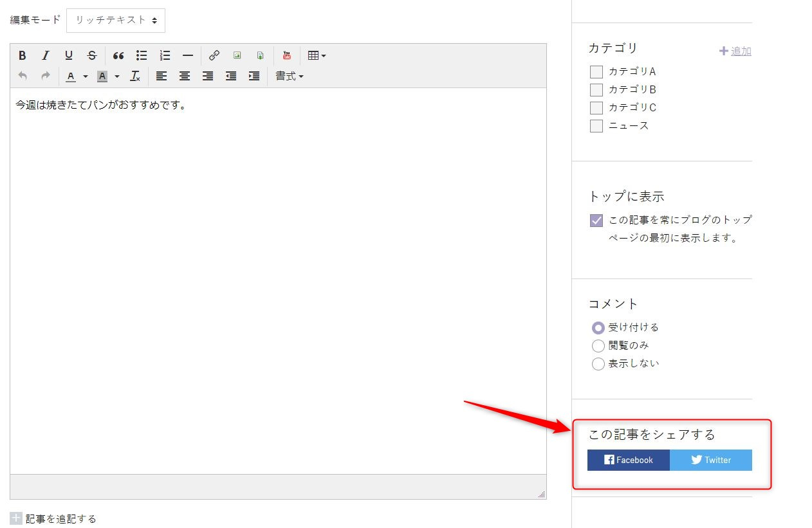Create a bulleted list

tap(142, 55)
